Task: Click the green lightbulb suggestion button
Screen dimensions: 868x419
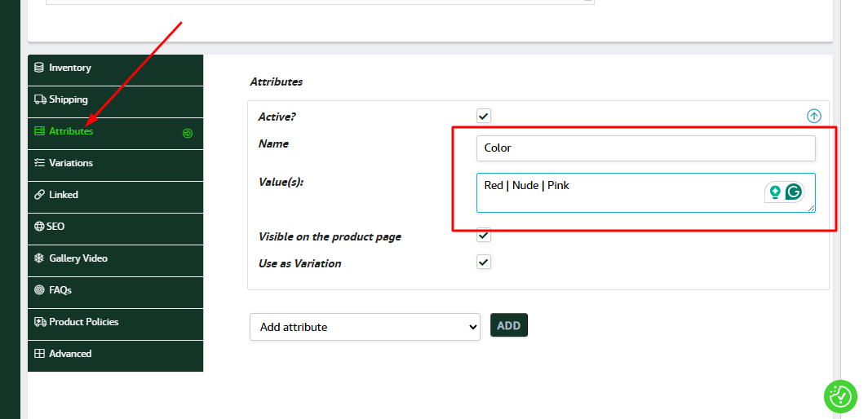Action: coord(774,192)
